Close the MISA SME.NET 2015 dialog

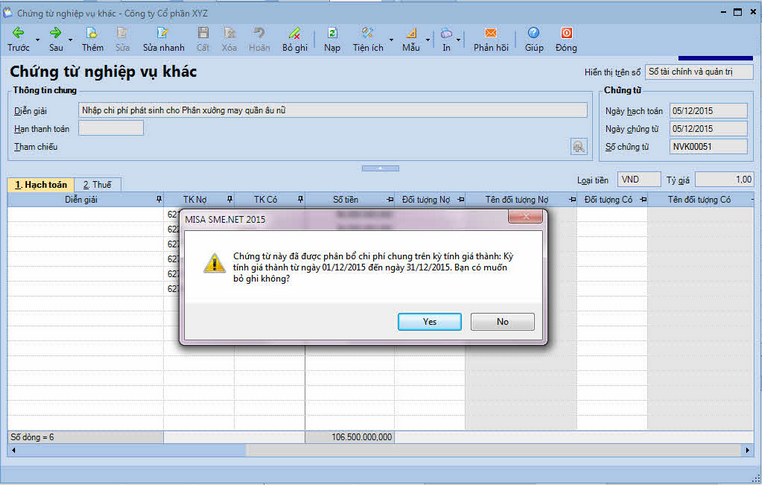(x=525, y=217)
